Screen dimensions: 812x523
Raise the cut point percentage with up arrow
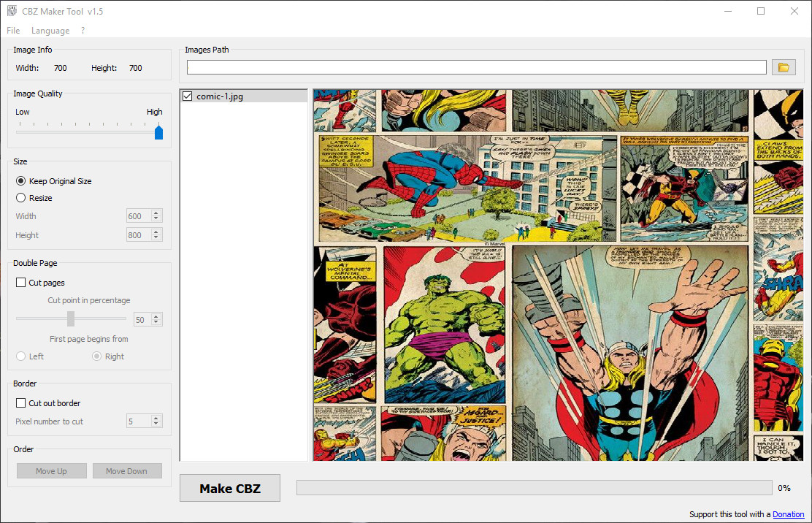coord(156,316)
